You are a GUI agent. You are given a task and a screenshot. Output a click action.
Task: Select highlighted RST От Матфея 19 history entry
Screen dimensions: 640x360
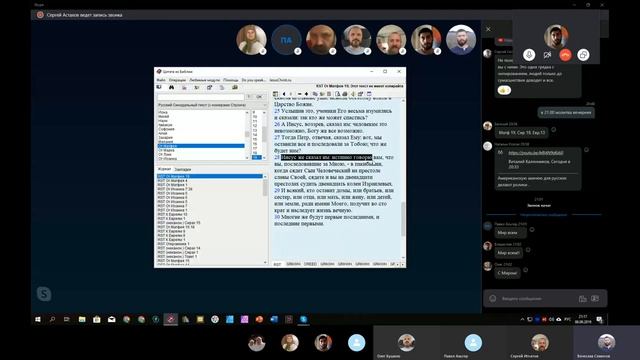click(210, 176)
